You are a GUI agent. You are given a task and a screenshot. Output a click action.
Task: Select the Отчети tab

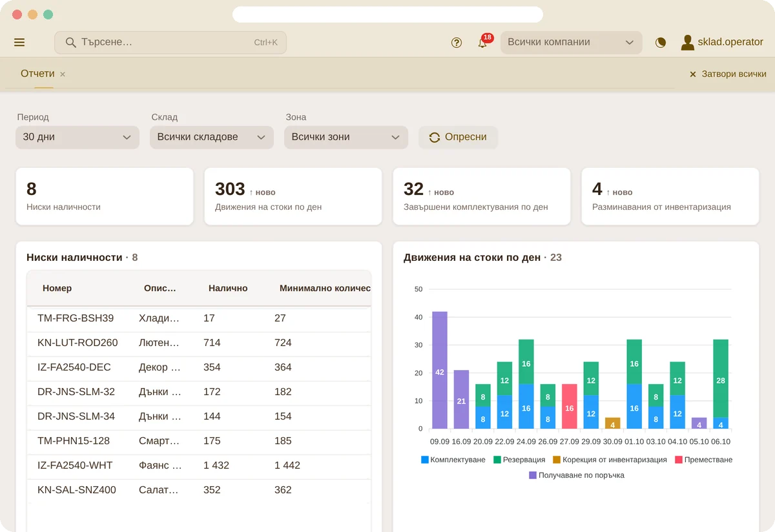(37, 74)
